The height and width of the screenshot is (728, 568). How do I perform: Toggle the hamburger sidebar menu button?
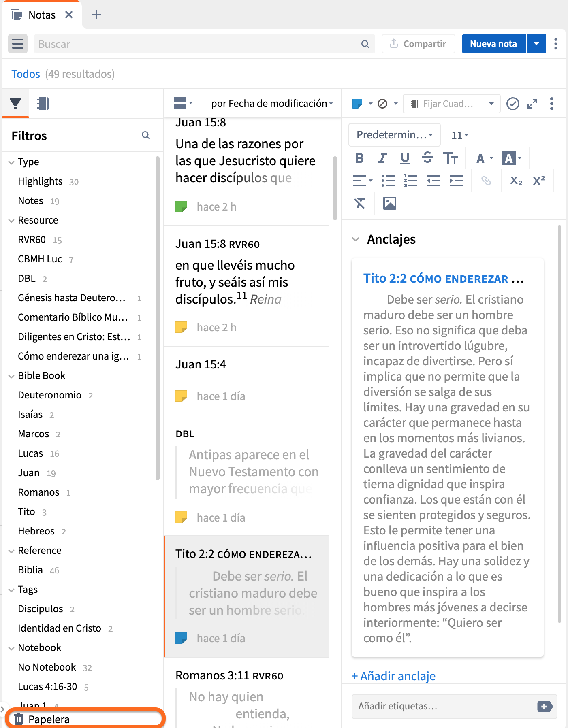point(18,44)
